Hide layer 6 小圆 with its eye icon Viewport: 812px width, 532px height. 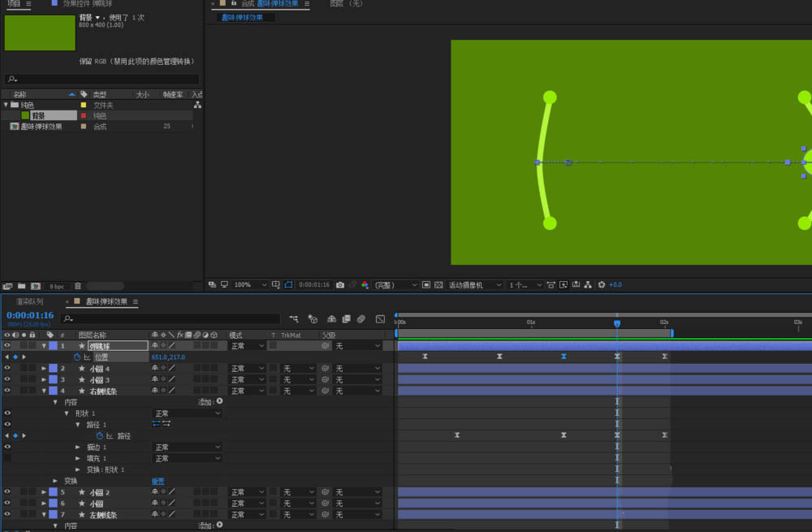pyautogui.click(x=7, y=503)
